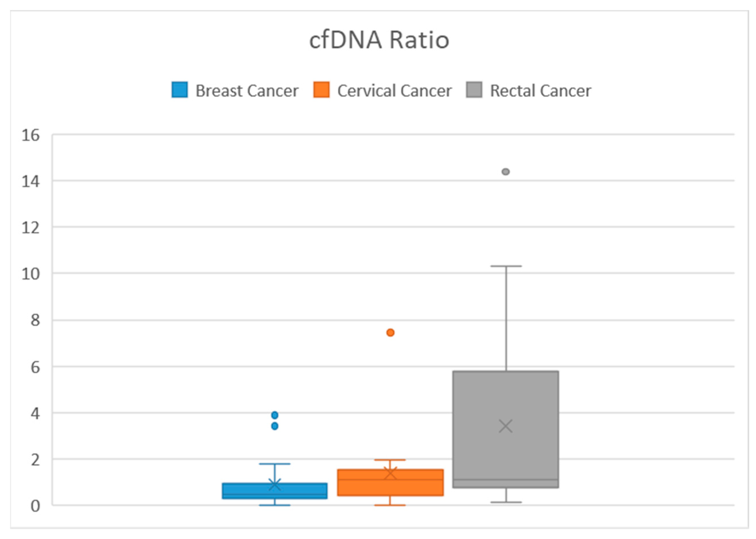Click the '10' label on the y-axis
This screenshot has width=756, height=539.
coord(30,274)
